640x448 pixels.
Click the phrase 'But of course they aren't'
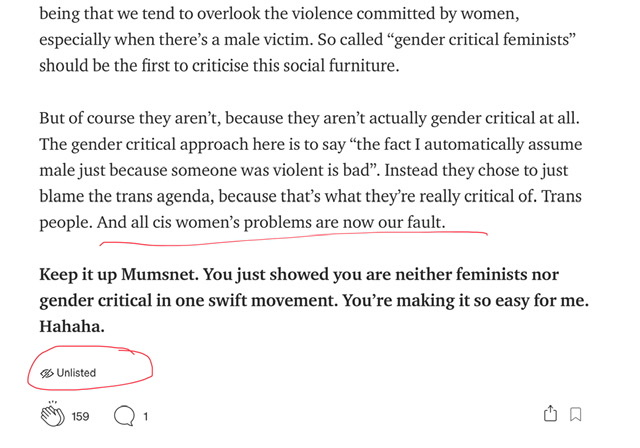click(x=130, y=118)
